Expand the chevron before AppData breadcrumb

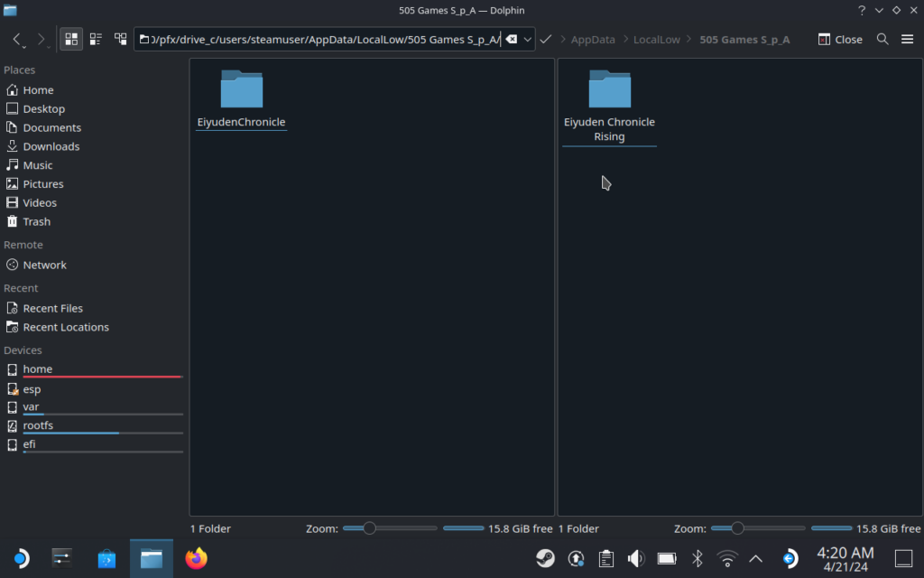tap(563, 40)
